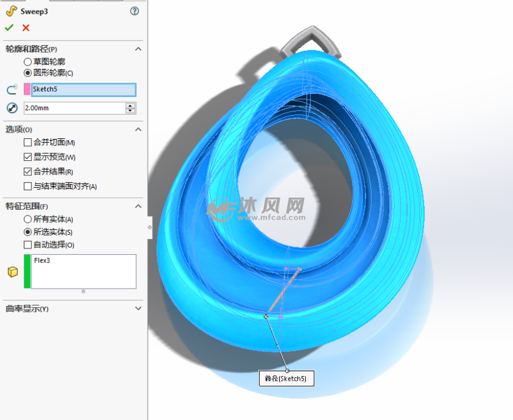Click the 2.00mm diameter input field
This screenshot has width=513, height=420.
pyautogui.click(x=74, y=108)
